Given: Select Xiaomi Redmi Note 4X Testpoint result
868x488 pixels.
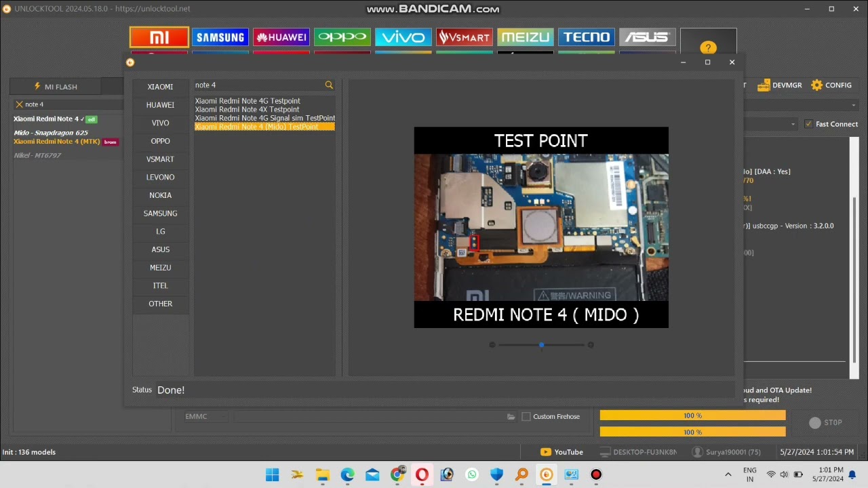Looking at the screenshot, I should [x=243, y=109].
